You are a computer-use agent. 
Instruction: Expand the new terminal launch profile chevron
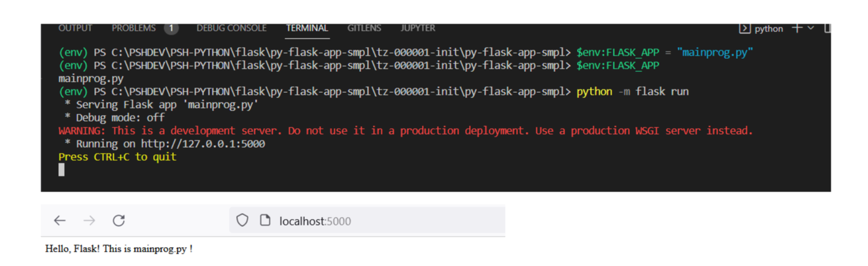(x=811, y=28)
